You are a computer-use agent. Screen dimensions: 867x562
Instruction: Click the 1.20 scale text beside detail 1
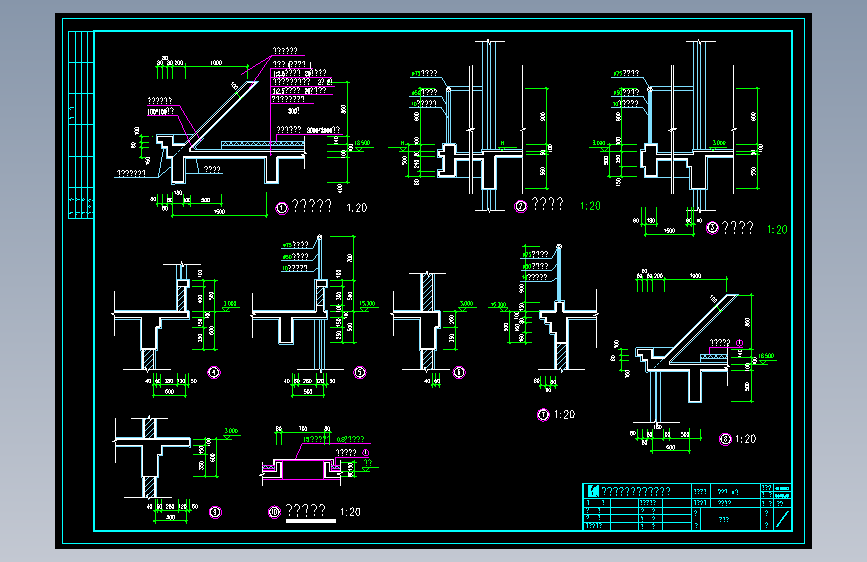pyautogui.click(x=357, y=208)
